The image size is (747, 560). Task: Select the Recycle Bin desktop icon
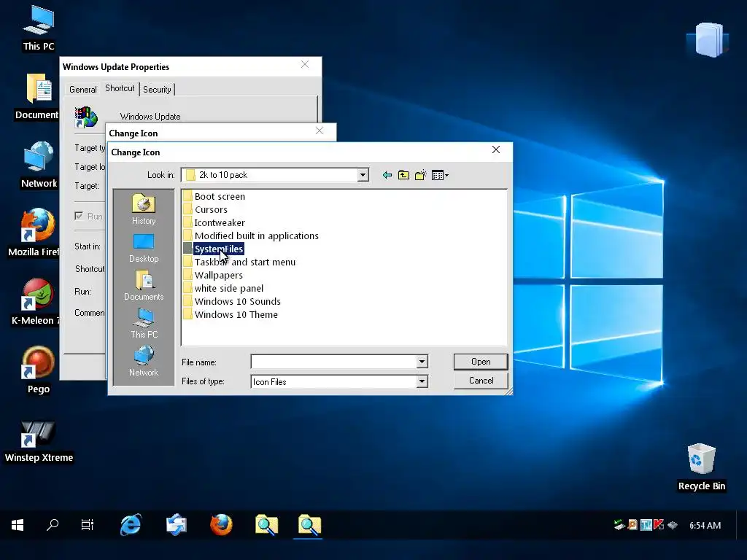pos(701,467)
